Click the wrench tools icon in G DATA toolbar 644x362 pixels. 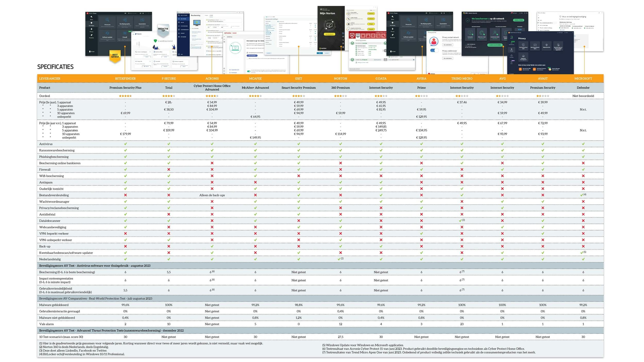point(384,36)
